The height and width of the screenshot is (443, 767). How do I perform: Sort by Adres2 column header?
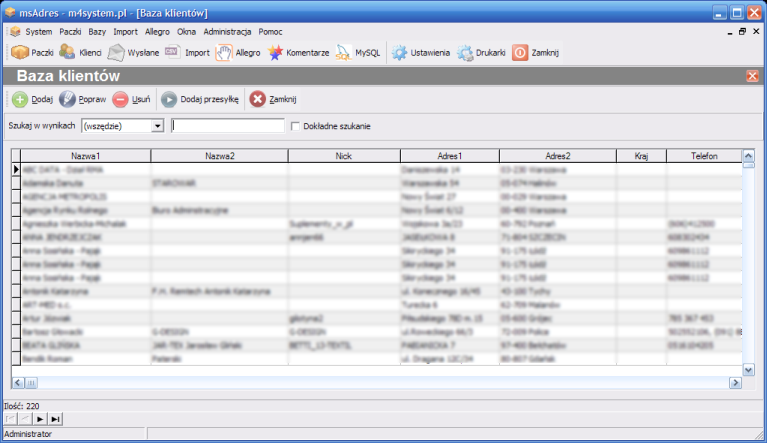click(558, 156)
